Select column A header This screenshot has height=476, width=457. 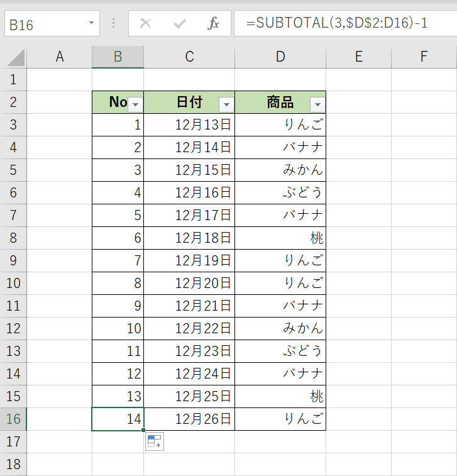click(x=60, y=57)
